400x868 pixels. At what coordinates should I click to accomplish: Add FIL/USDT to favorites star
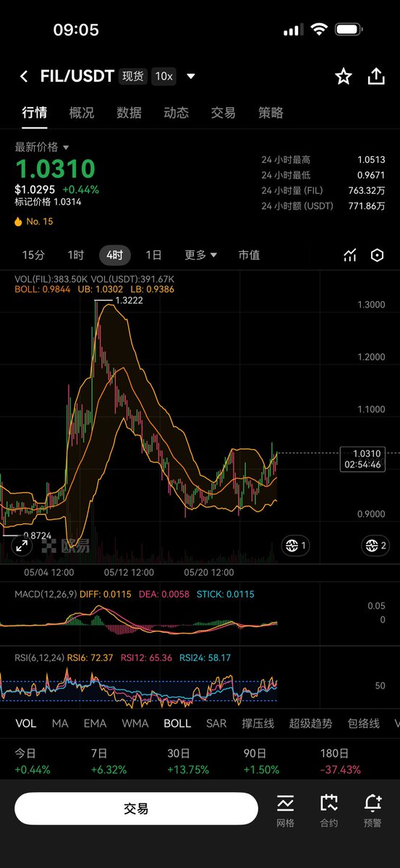coord(344,77)
